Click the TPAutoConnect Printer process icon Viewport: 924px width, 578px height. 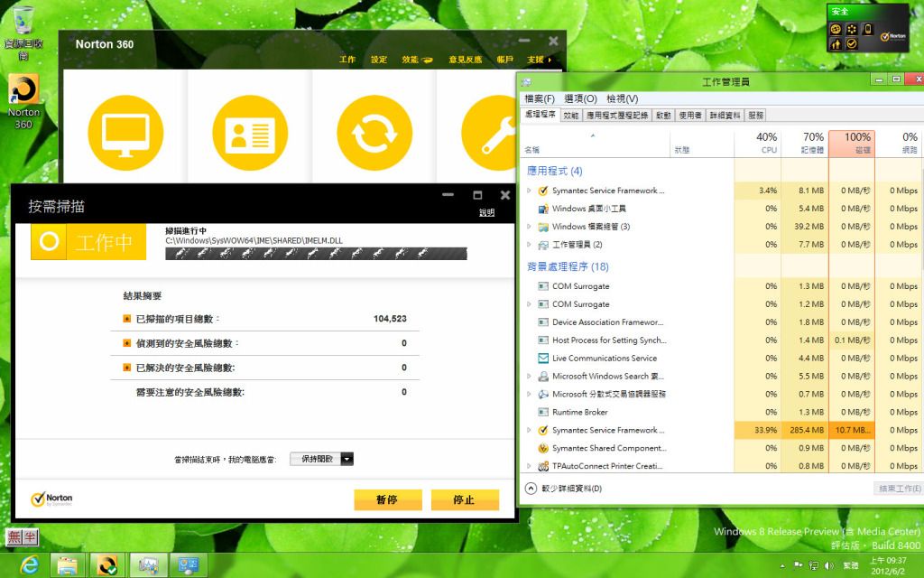(542, 466)
